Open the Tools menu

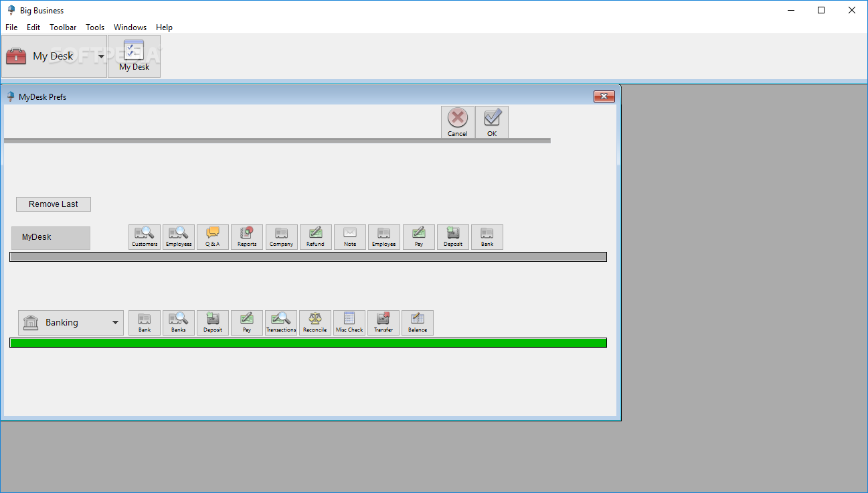tap(95, 27)
